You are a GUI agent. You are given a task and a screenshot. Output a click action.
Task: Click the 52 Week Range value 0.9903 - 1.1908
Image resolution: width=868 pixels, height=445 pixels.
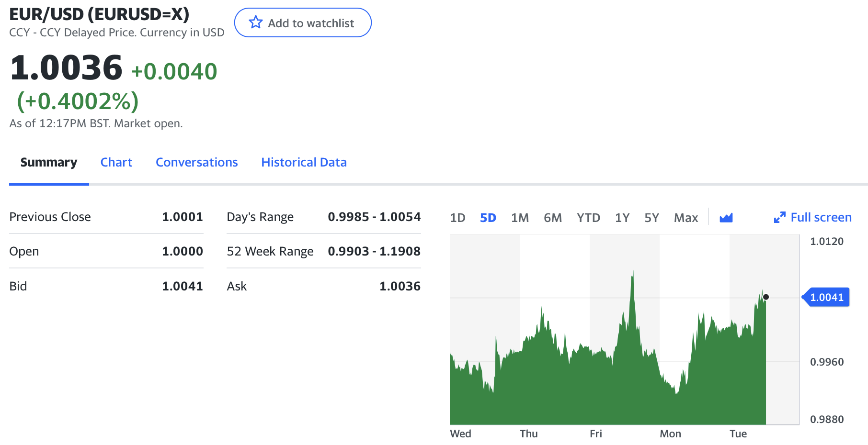(x=374, y=251)
